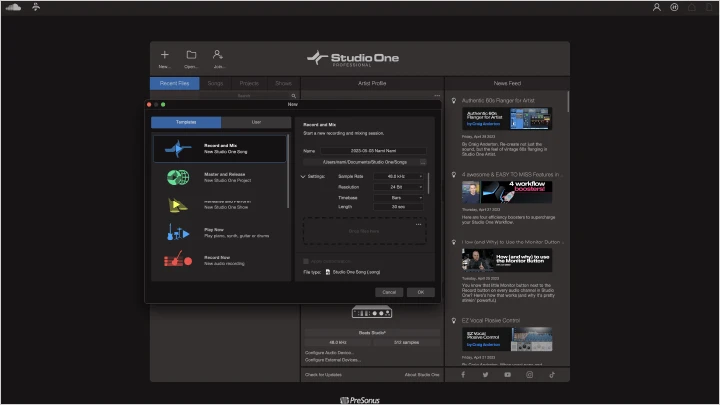720x405 pixels.
Task: Click the Search field in Recent Files
Action: 244,96
